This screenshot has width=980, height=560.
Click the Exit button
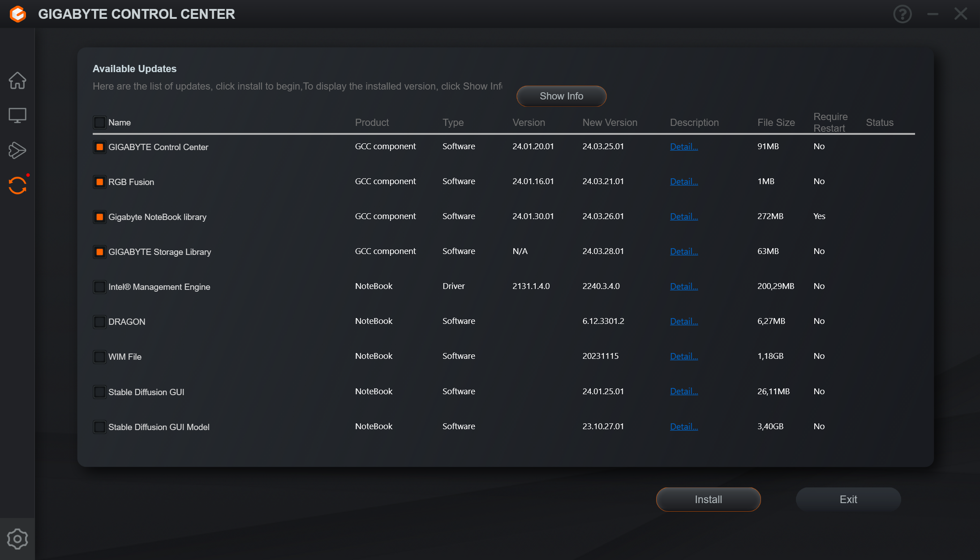click(848, 500)
